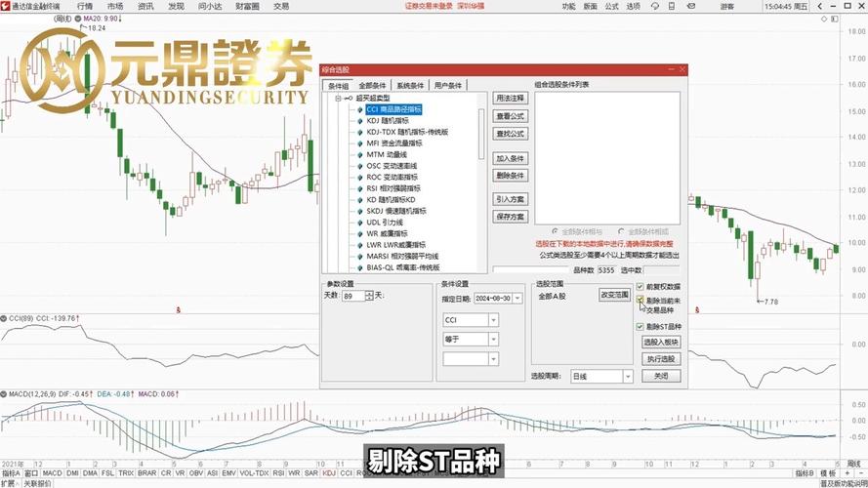
Task: Click the headset support icon in title bar
Action: pyautogui.click(x=655, y=6)
